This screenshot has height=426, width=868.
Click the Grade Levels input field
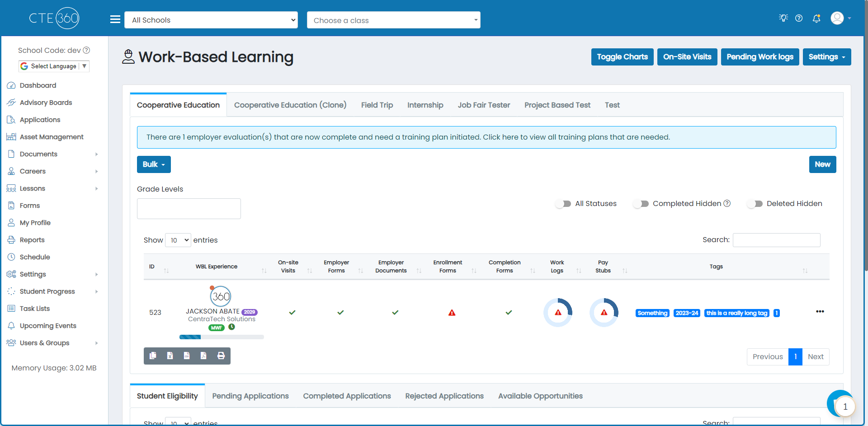[189, 209]
